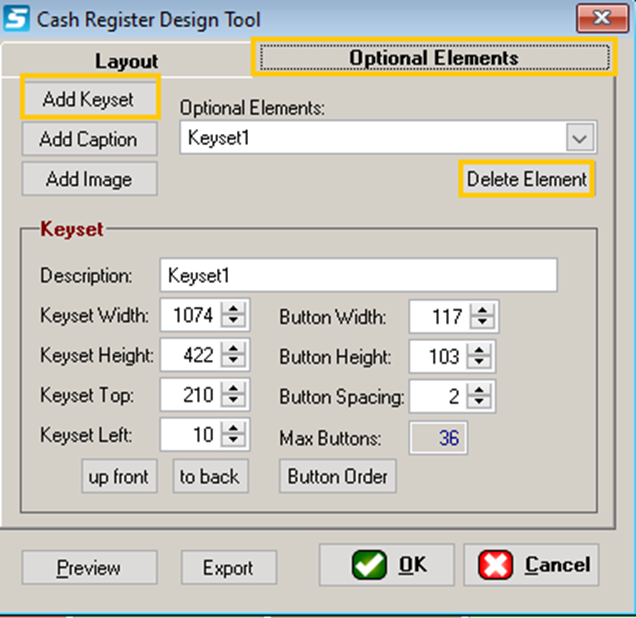Send keyset to back
The image size is (636, 618).
(210, 477)
